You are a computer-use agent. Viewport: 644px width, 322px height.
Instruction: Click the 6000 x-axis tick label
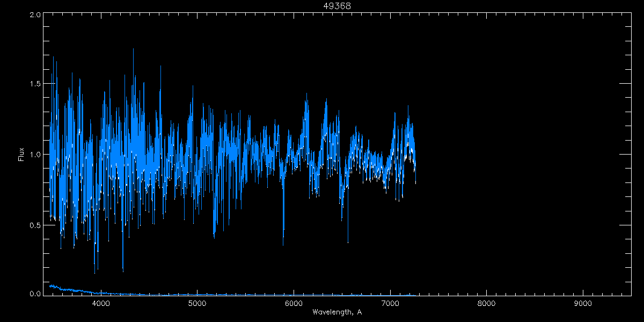point(294,303)
